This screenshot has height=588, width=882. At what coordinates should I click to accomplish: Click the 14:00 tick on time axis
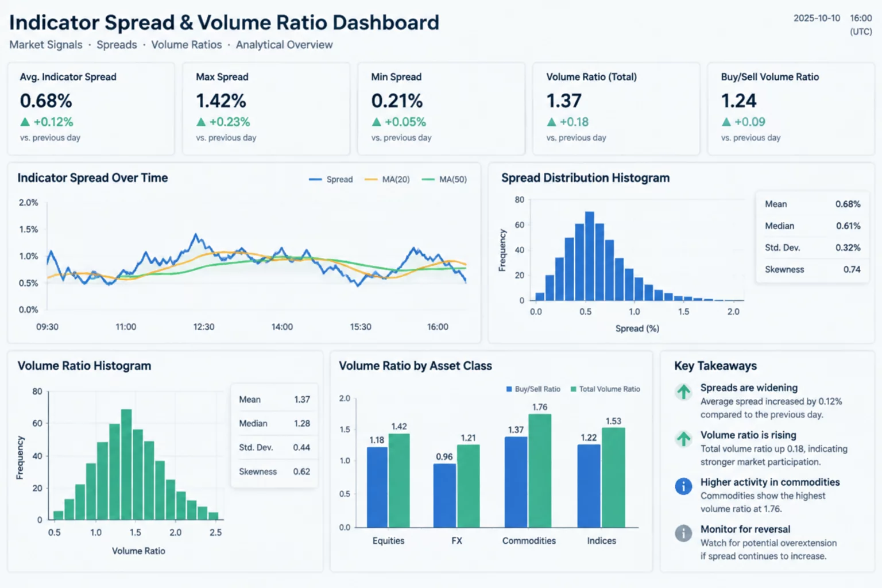point(282,327)
